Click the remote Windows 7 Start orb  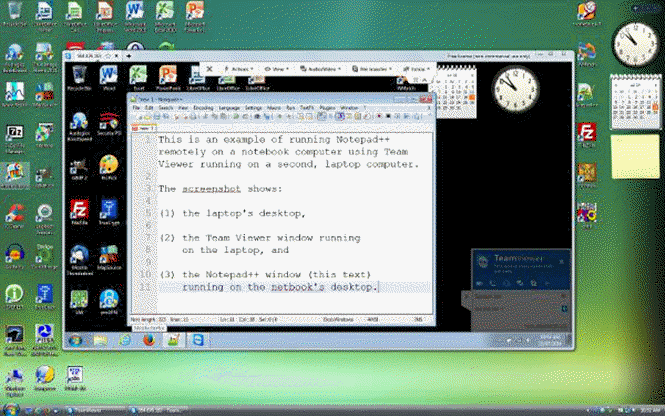73,341
